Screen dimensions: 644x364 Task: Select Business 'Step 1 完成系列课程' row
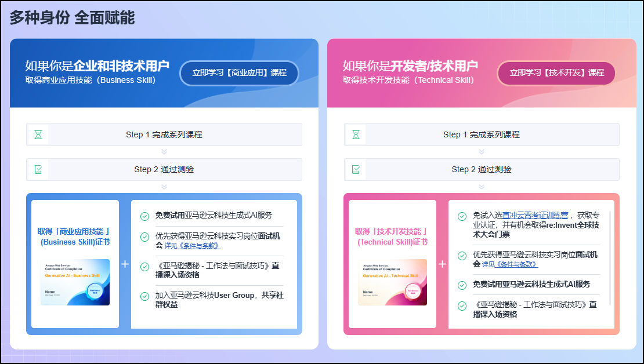click(164, 134)
